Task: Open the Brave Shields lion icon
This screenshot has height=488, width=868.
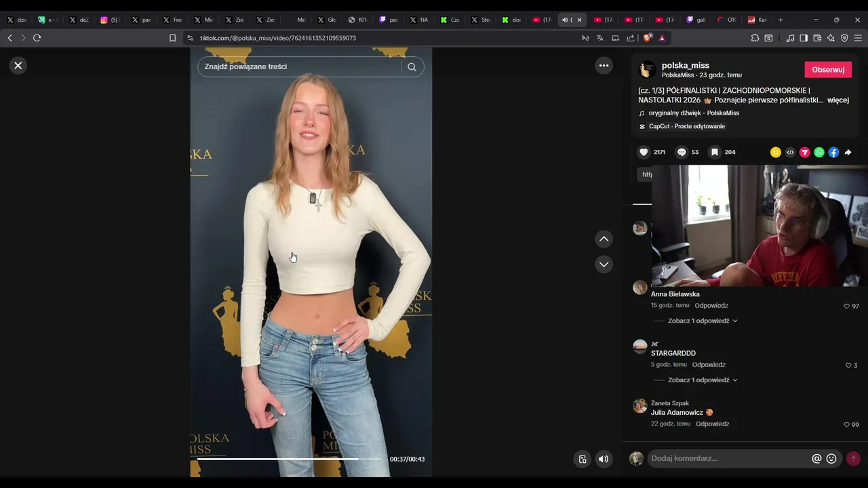Action: click(648, 38)
